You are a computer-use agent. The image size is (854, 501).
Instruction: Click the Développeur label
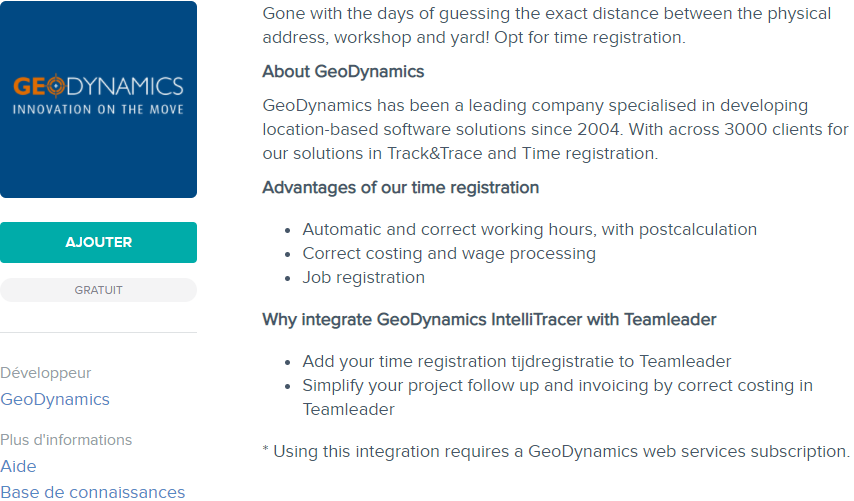[46, 373]
